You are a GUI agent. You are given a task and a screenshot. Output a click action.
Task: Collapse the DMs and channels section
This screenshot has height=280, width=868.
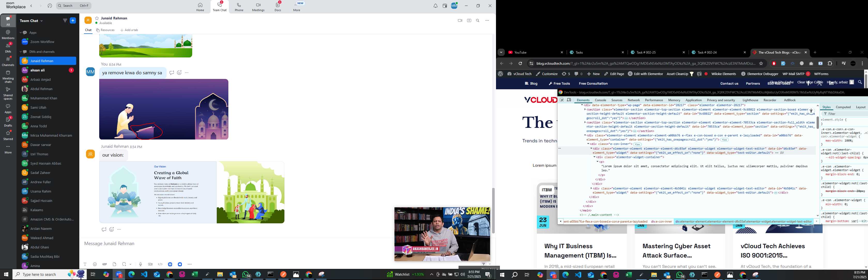pyautogui.click(x=21, y=52)
